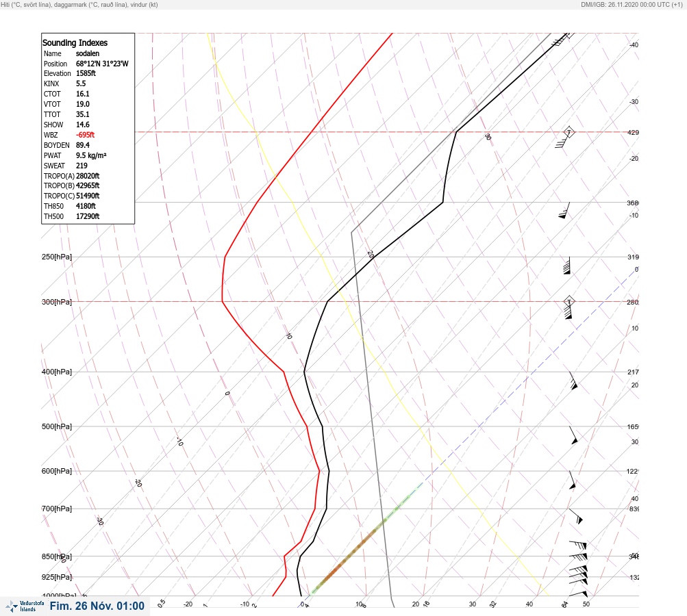Click the TROPO(B) value 42965ft
Image resolution: width=687 pixels, height=616 pixels.
pyautogui.click(x=88, y=185)
